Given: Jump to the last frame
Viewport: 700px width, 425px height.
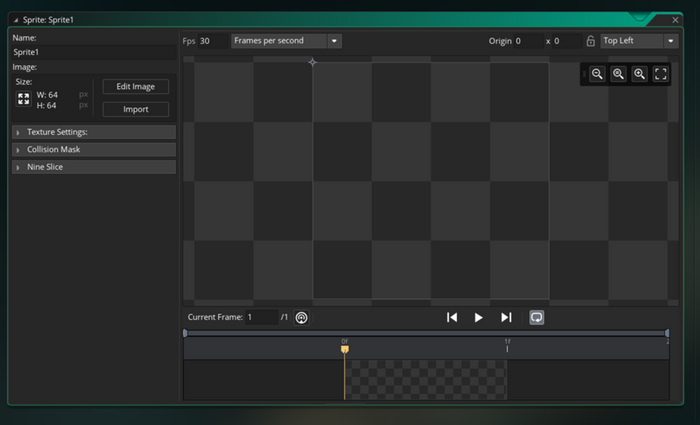Looking at the screenshot, I should click(x=506, y=317).
